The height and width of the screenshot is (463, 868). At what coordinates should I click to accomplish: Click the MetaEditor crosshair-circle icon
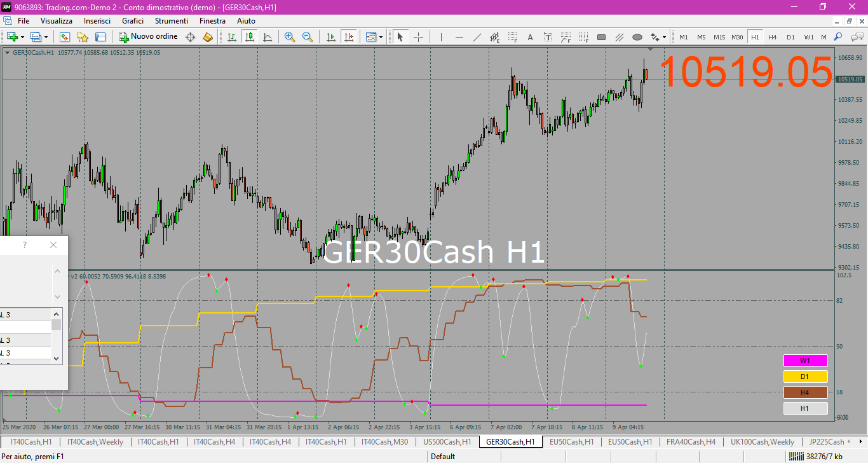(x=190, y=37)
